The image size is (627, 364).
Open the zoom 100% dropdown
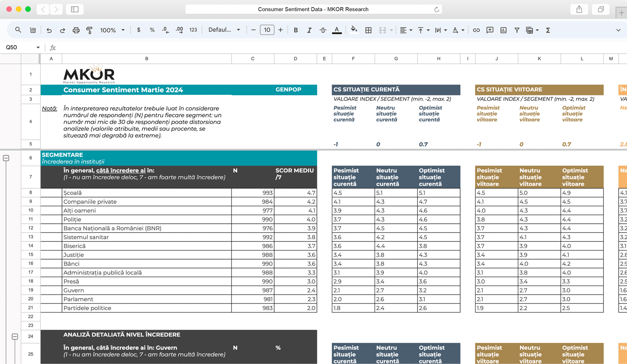(112, 30)
